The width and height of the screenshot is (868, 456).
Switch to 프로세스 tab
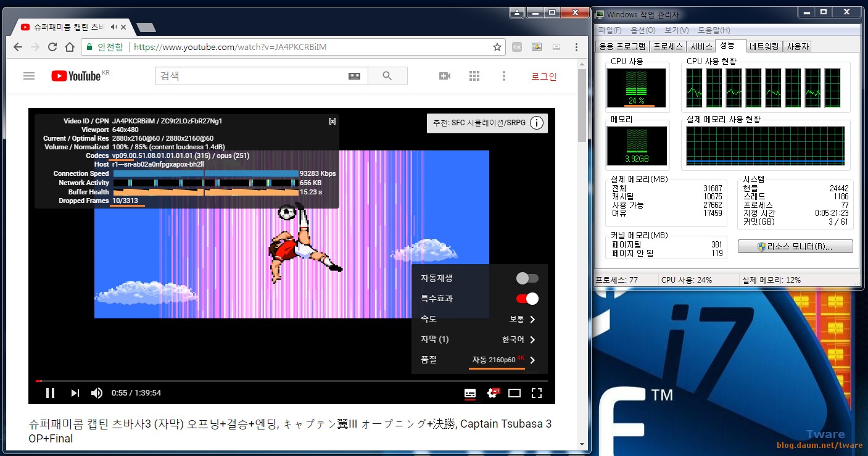tap(668, 46)
